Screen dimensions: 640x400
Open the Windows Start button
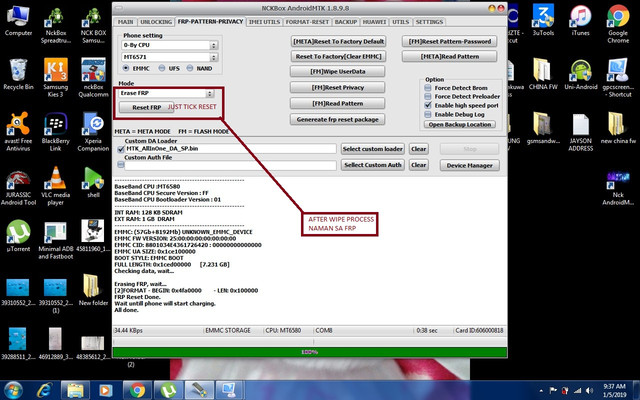(x=13, y=391)
